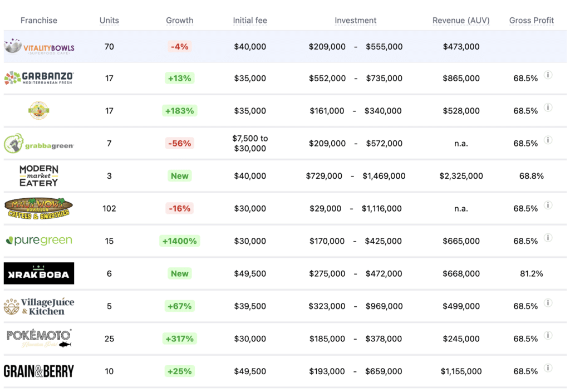This screenshot has width=570, height=392.
Task: Select the $1,155,000 revenue value
Action: click(461, 371)
